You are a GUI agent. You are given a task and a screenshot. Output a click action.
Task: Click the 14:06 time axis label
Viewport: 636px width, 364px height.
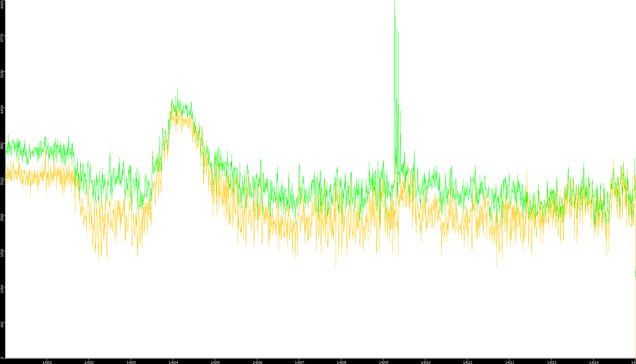(257, 362)
